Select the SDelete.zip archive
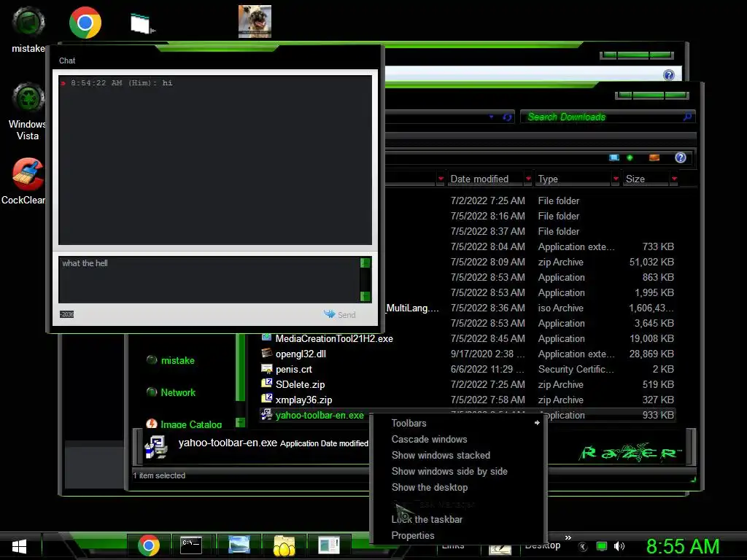 [x=300, y=384]
